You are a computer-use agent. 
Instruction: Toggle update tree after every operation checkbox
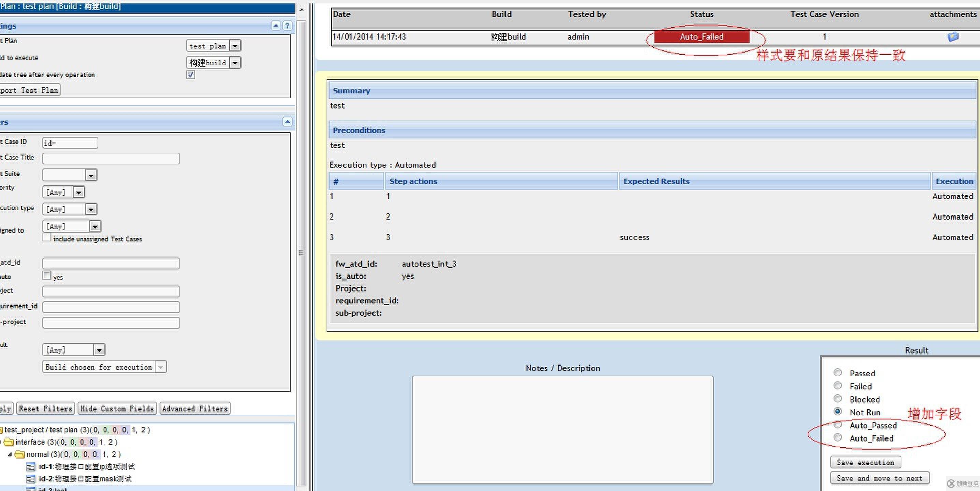(x=191, y=75)
